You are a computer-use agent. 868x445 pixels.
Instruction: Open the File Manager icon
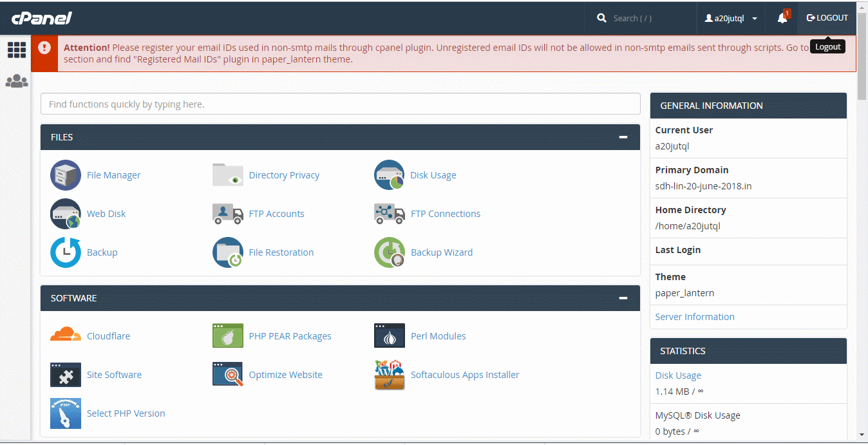66,175
